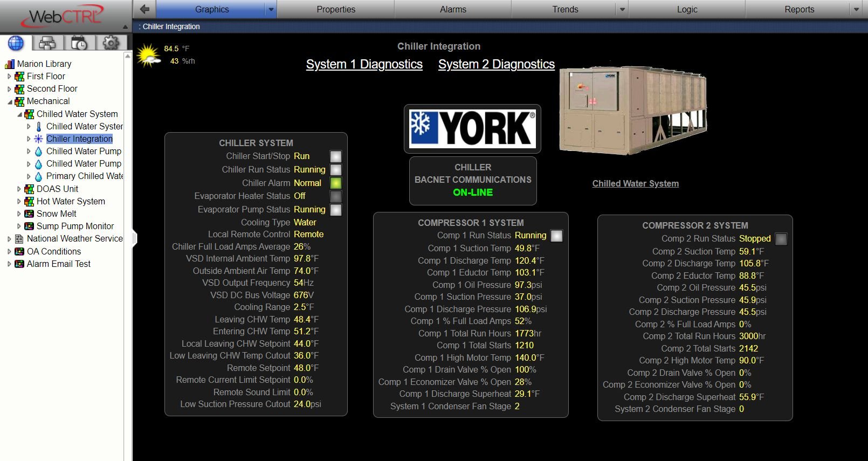The height and width of the screenshot is (461, 868).
Task: Open the Geographic tree globe icon
Action: [x=16, y=43]
